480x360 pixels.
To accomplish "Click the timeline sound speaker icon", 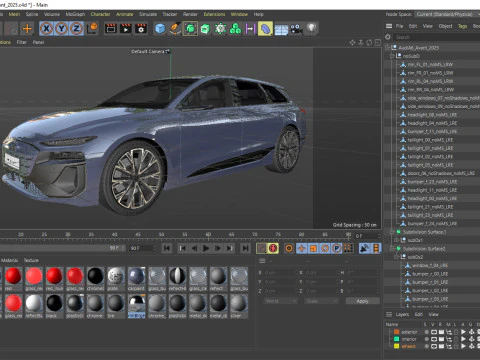I will [364, 248].
